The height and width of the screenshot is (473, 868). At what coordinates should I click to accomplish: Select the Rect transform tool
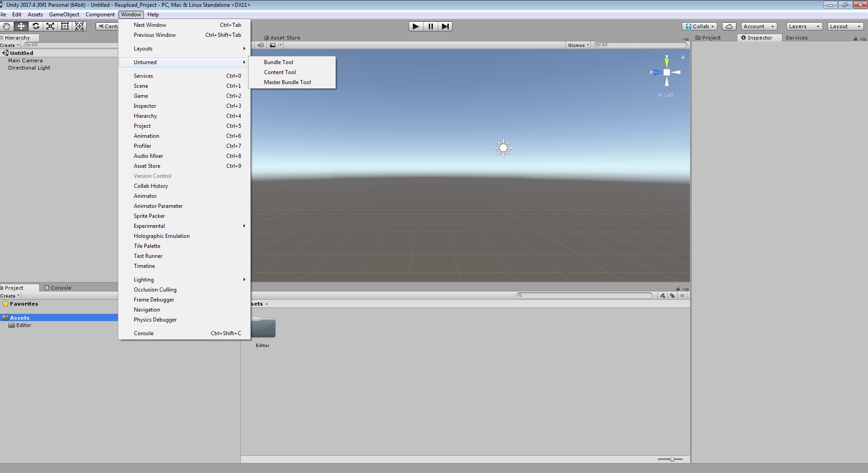(x=65, y=26)
